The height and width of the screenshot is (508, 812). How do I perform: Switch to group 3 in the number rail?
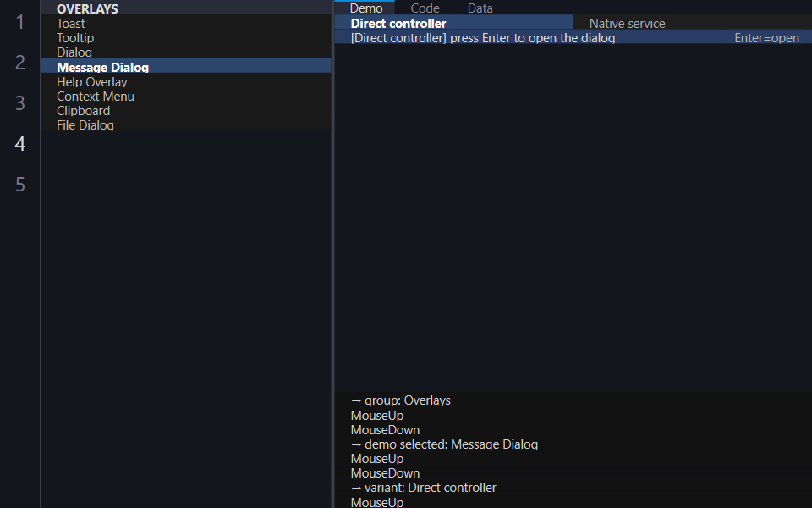pos(20,103)
